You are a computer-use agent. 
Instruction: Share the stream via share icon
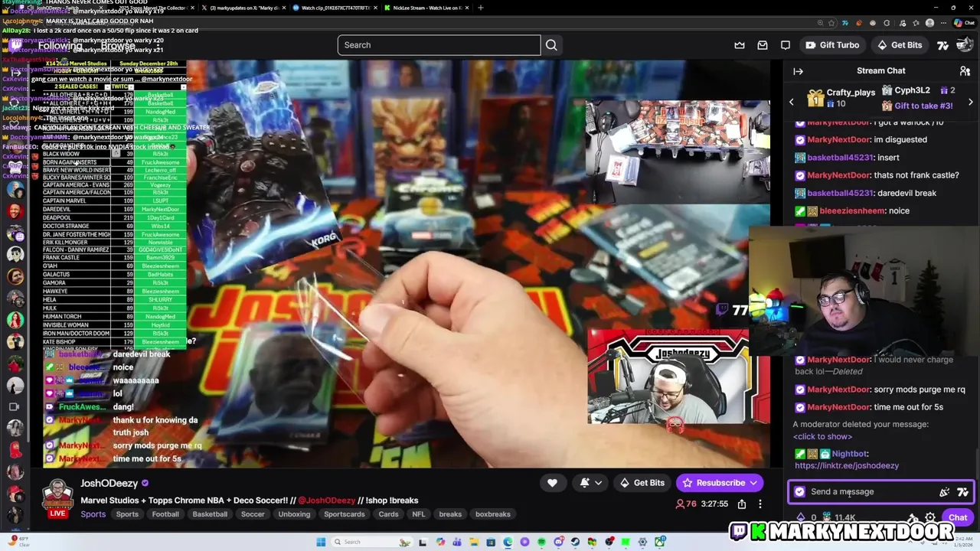click(742, 504)
